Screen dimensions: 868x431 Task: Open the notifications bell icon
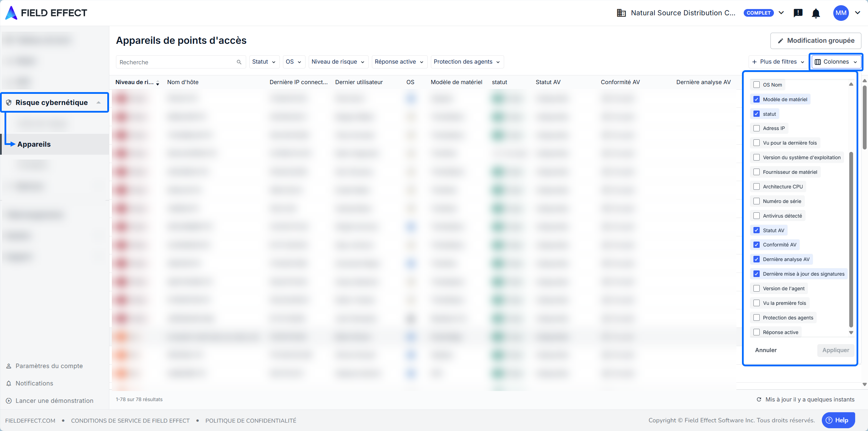coord(816,13)
